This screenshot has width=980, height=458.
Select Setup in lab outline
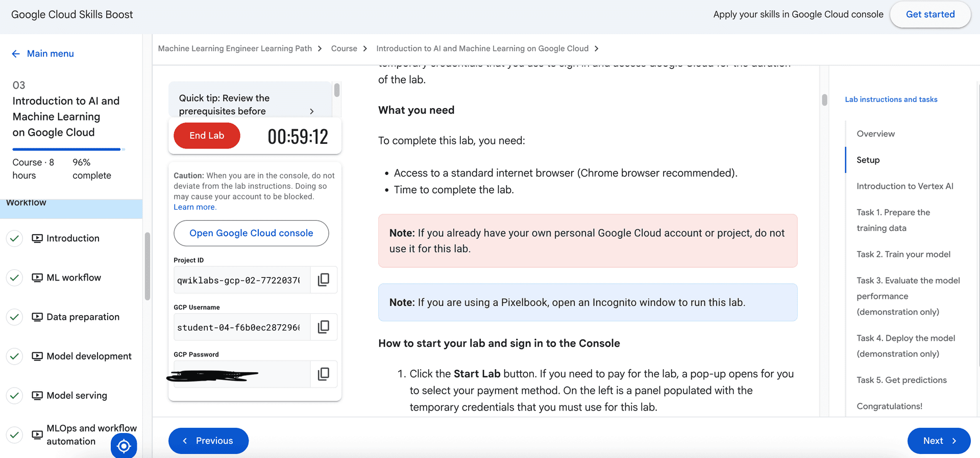(x=868, y=160)
